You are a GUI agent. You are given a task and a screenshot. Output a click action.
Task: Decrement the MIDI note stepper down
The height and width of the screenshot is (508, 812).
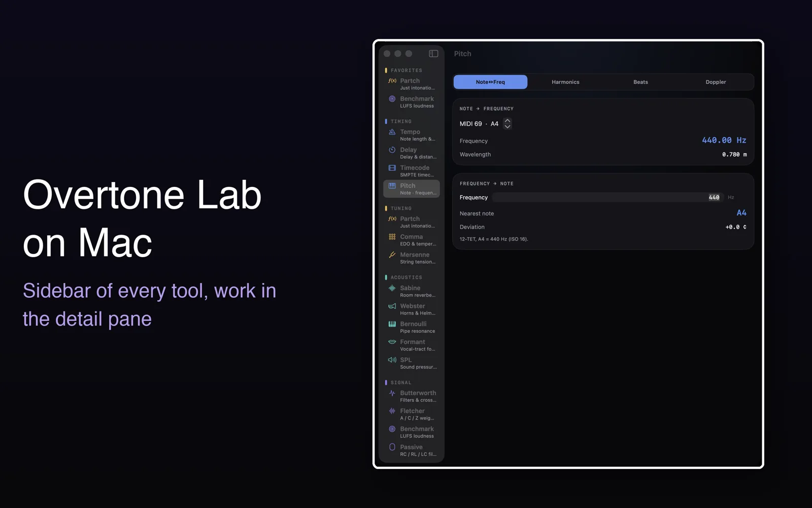tap(507, 126)
